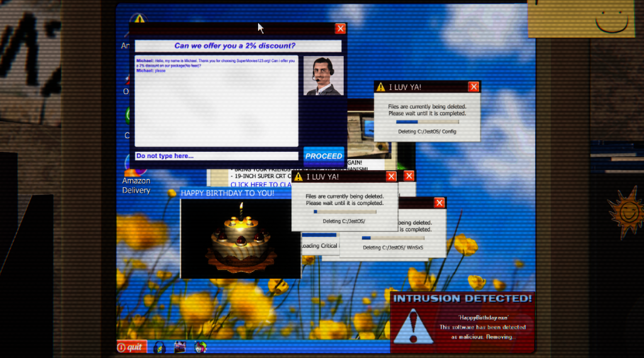644x358 pixels.
Task: Open the headphones music app in taskbar
Action: [x=160, y=347]
